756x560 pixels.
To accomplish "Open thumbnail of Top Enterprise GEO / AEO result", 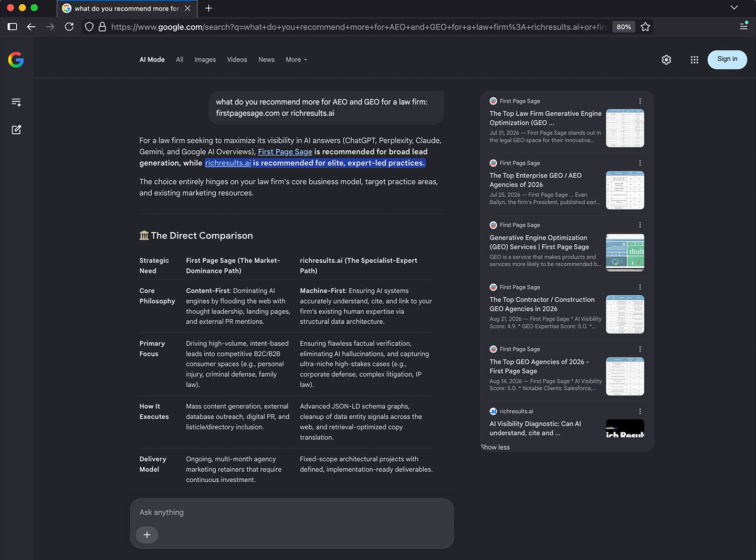I will pos(625,190).
